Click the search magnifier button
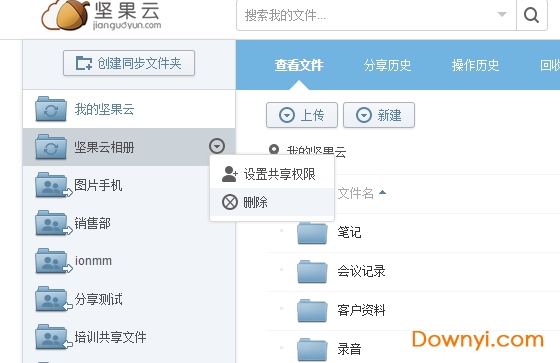 pos(531,15)
